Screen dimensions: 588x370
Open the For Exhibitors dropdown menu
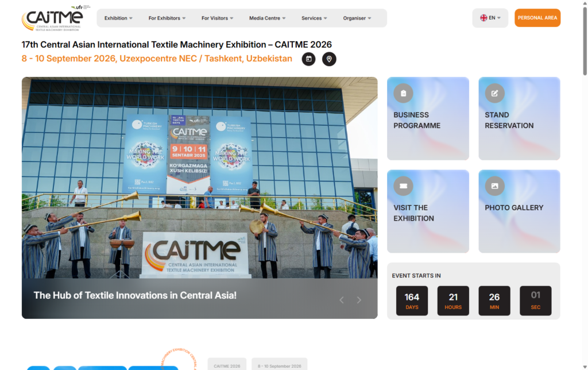point(167,18)
